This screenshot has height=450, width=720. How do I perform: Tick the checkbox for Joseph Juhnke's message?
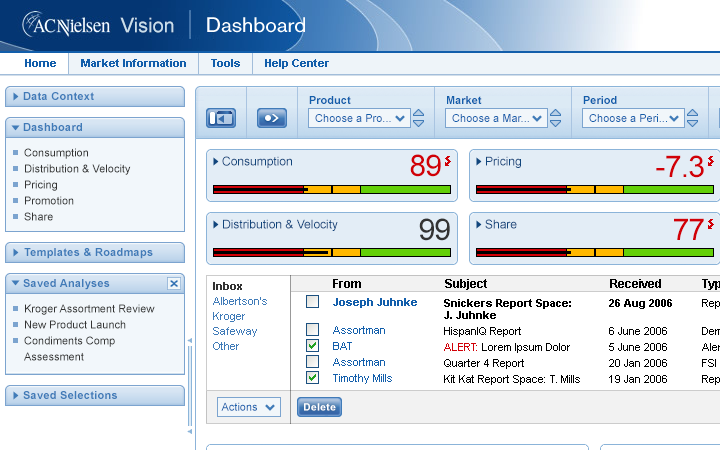point(313,302)
